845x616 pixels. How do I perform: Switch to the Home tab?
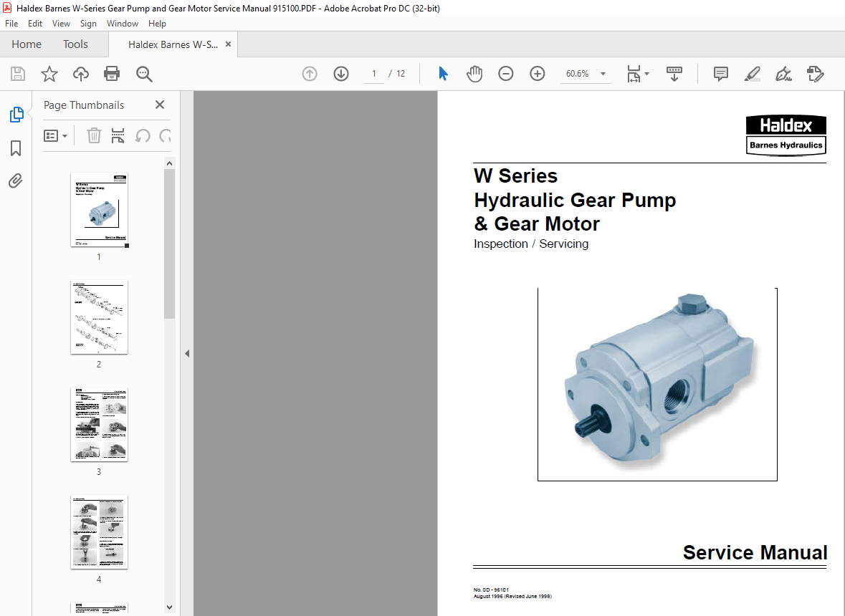pyautogui.click(x=27, y=44)
